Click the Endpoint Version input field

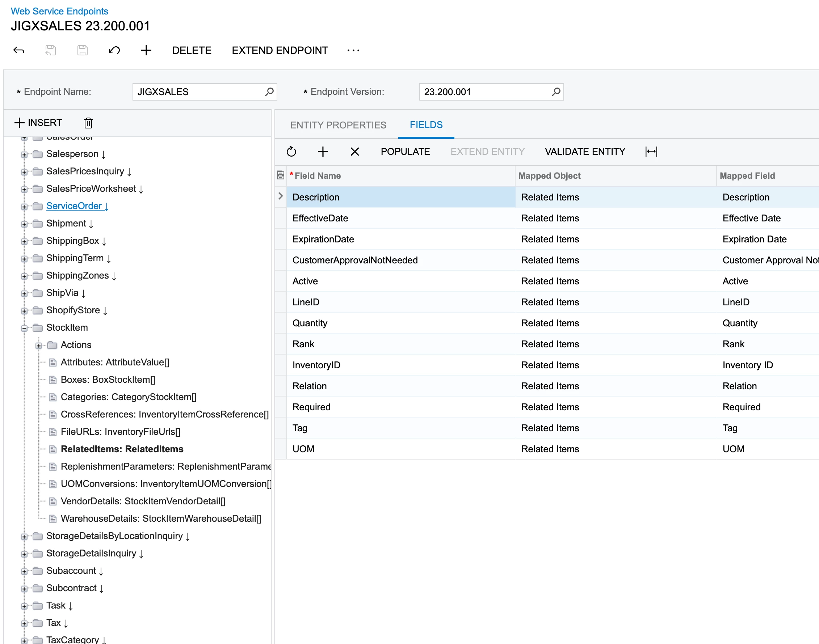pos(485,92)
